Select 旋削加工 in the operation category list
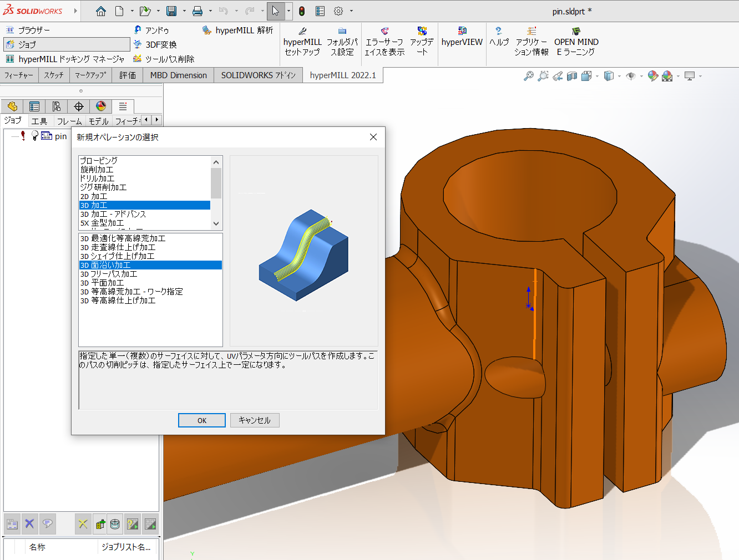Image resolution: width=739 pixels, height=560 pixels. [145, 170]
